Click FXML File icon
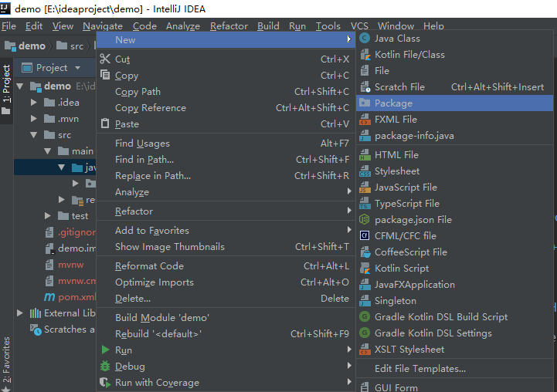Image resolution: width=557 pixels, height=392 pixels. 365,120
